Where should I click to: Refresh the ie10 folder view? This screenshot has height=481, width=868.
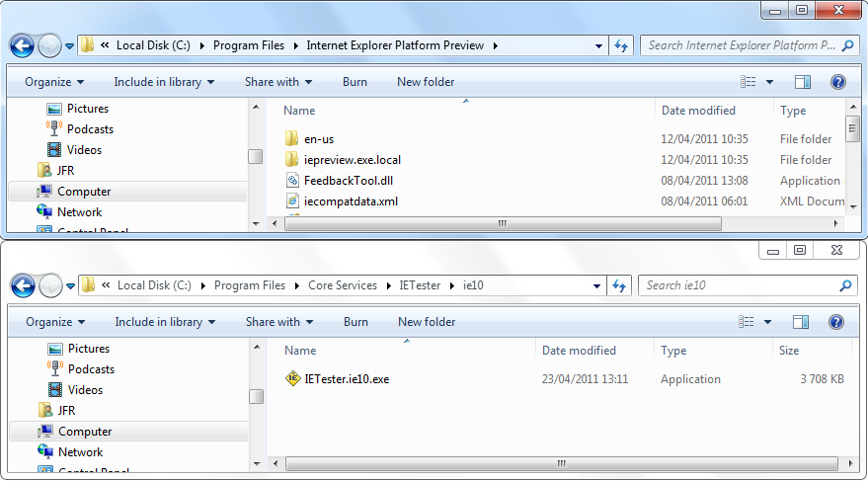pyautogui.click(x=619, y=285)
